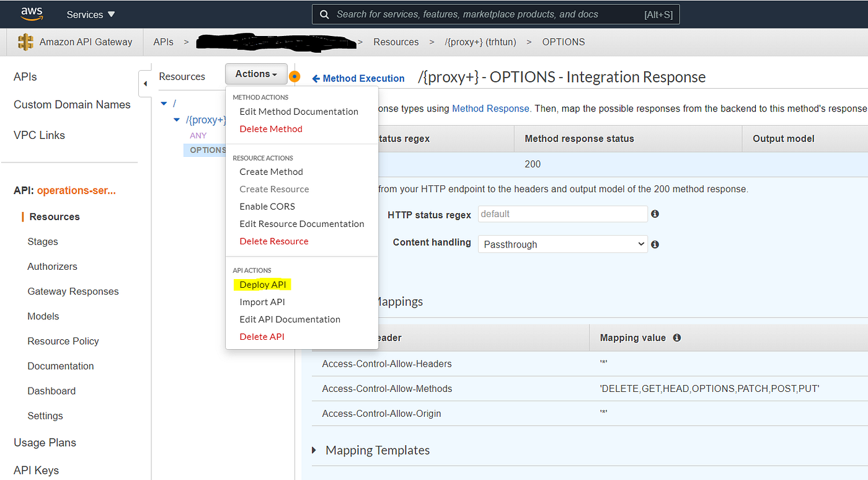Click Amazon API Gateway title text
Screen dimensions: 868x480
tap(86, 42)
